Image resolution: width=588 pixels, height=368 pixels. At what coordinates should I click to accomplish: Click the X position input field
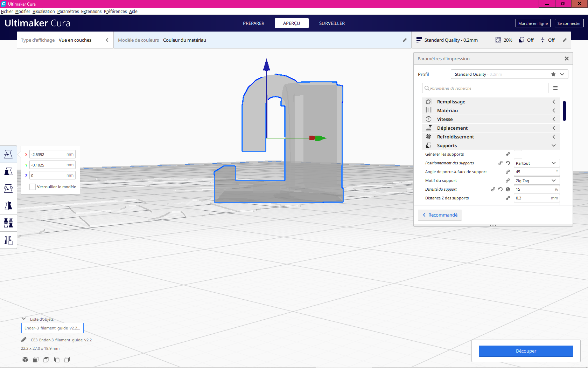click(52, 154)
